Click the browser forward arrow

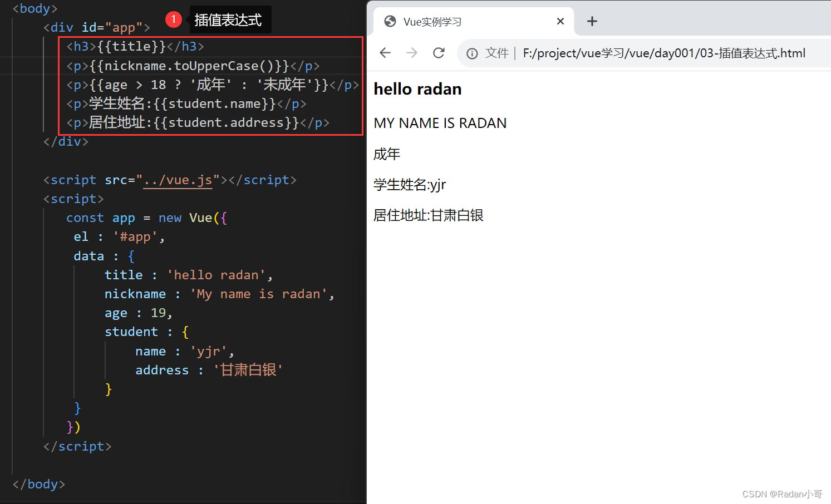pyautogui.click(x=412, y=53)
